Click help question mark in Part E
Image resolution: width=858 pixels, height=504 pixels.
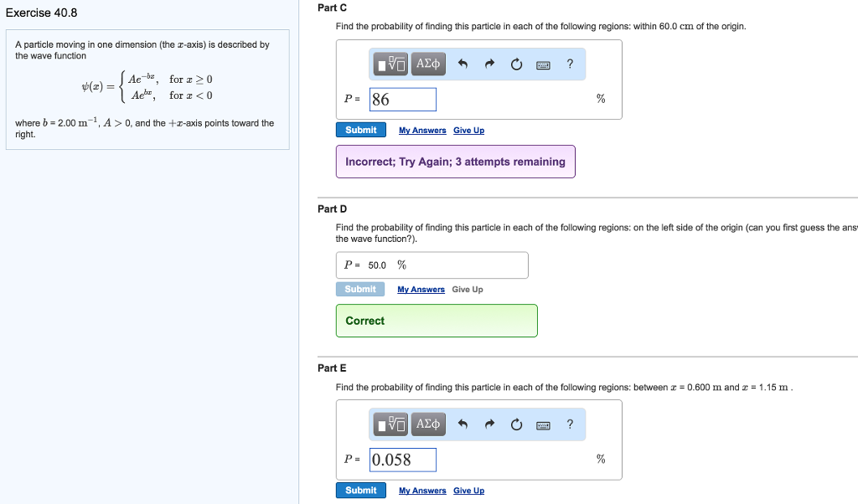tap(570, 424)
